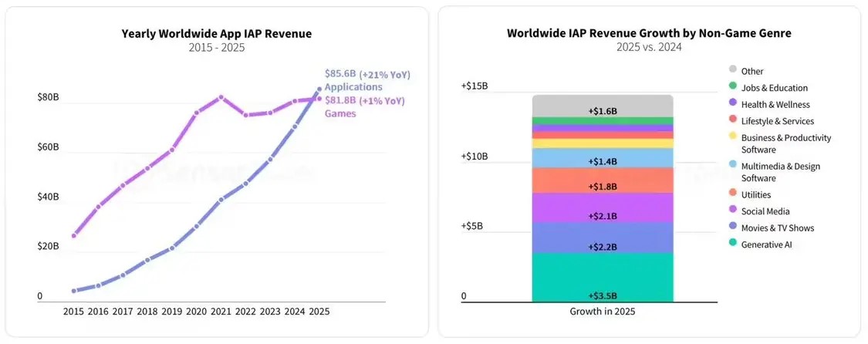Click the 2021 peak point on Games line
Viewport: 868px width, 344px height.
(221, 97)
